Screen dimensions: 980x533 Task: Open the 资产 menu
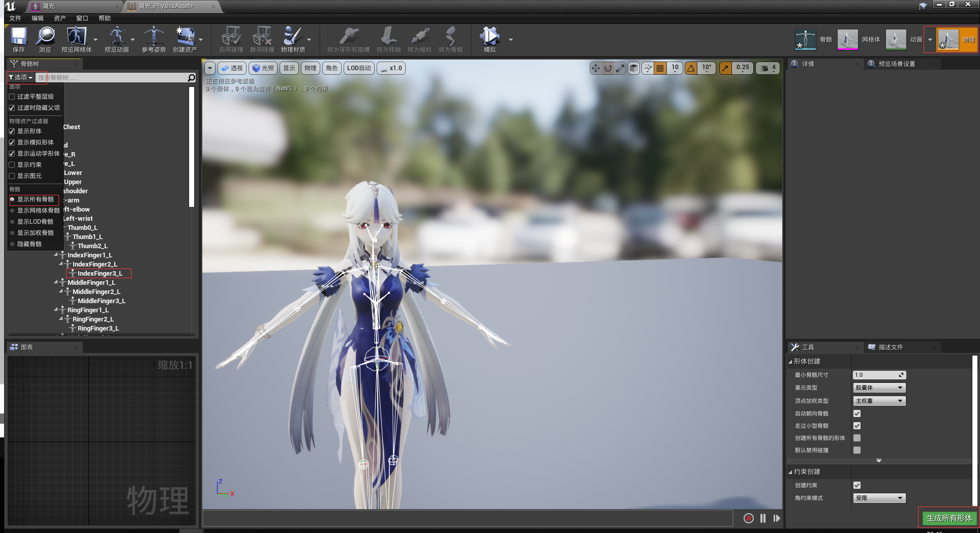[x=60, y=18]
